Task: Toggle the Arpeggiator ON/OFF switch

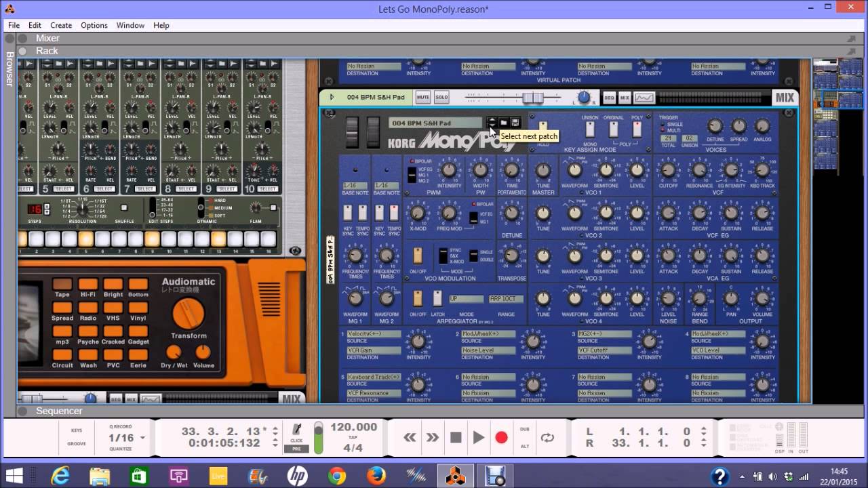Action: (418, 298)
